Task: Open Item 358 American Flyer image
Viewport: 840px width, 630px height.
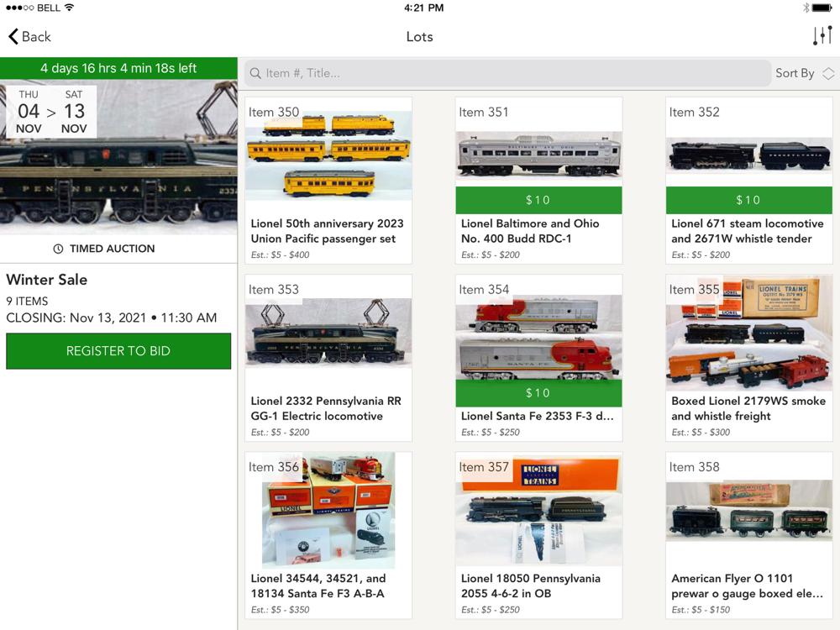Action: click(x=749, y=510)
